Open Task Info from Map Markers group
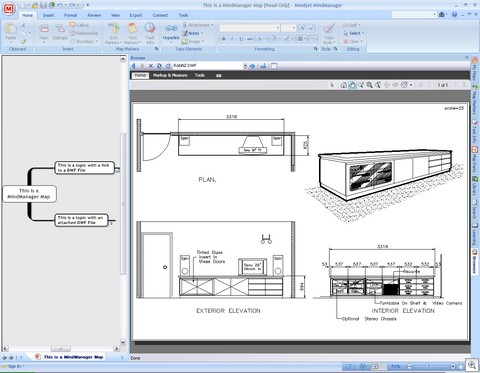This screenshot has height=373, width=480. [x=150, y=33]
